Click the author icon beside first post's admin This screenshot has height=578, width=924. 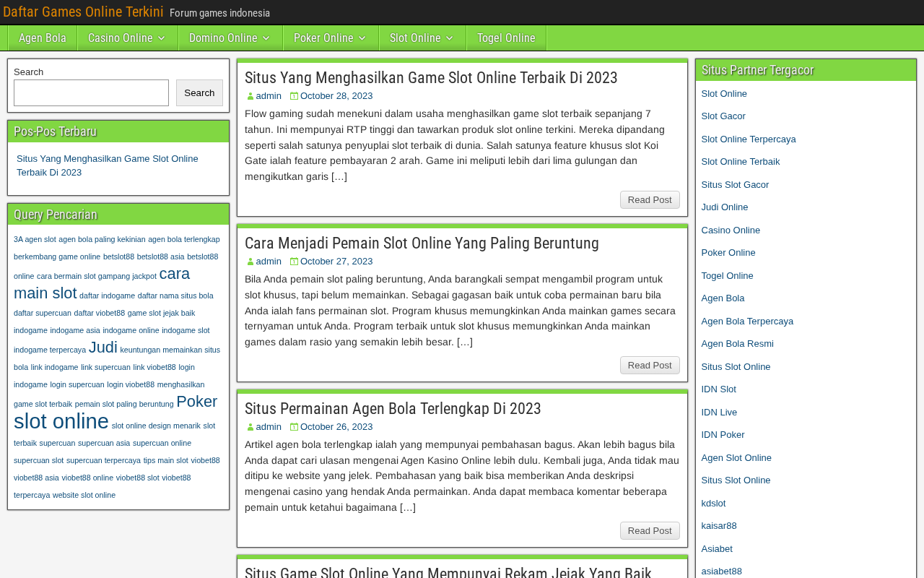(x=250, y=96)
